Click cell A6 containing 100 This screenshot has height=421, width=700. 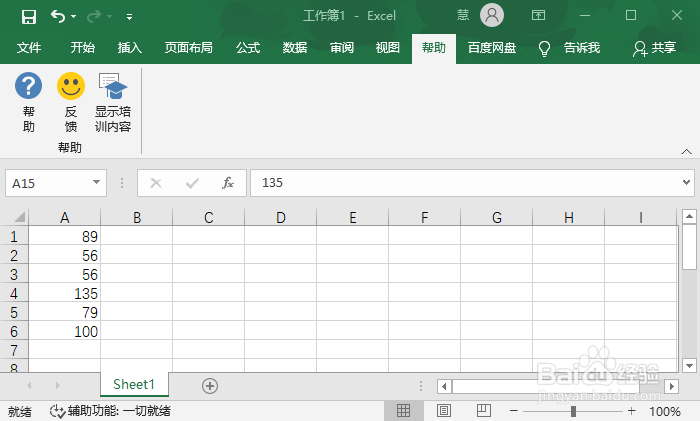(65, 331)
